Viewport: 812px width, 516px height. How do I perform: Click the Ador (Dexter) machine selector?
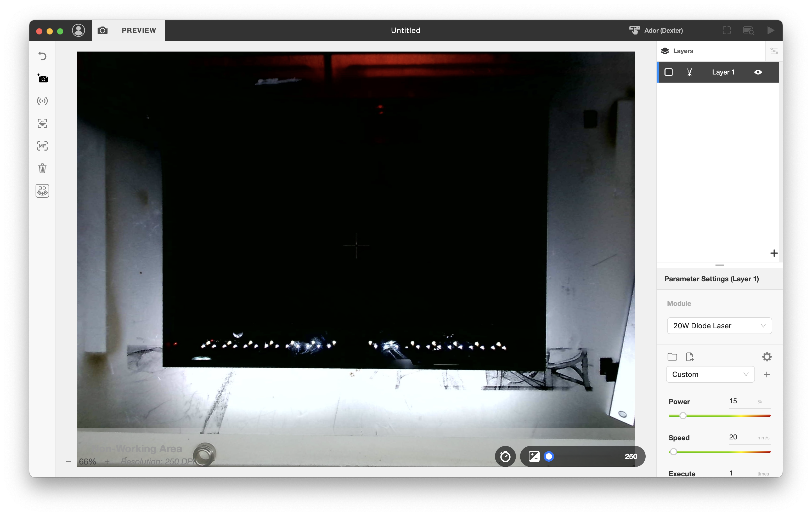click(x=656, y=30)
